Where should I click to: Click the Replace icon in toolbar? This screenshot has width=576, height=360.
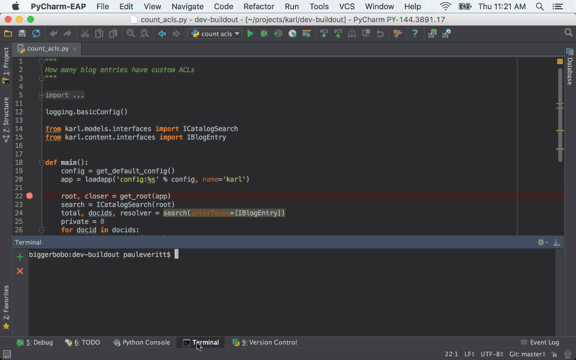tap(144, 34)
